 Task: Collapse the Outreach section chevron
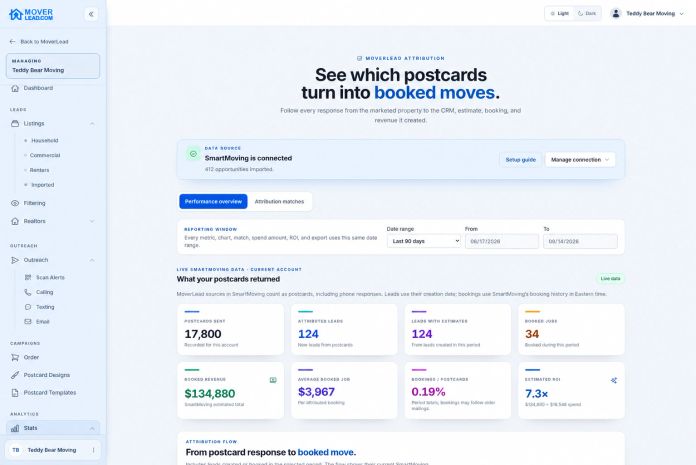point(92,260)
